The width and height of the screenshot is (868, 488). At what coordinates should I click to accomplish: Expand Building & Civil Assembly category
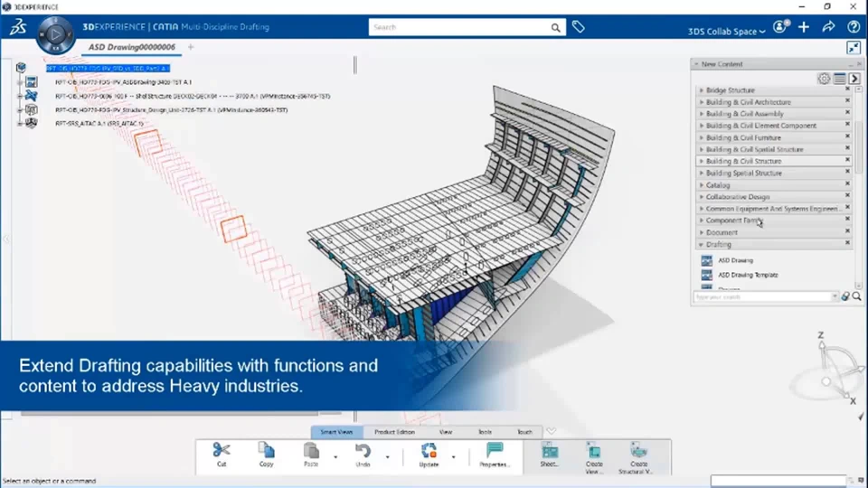point(702,114)
